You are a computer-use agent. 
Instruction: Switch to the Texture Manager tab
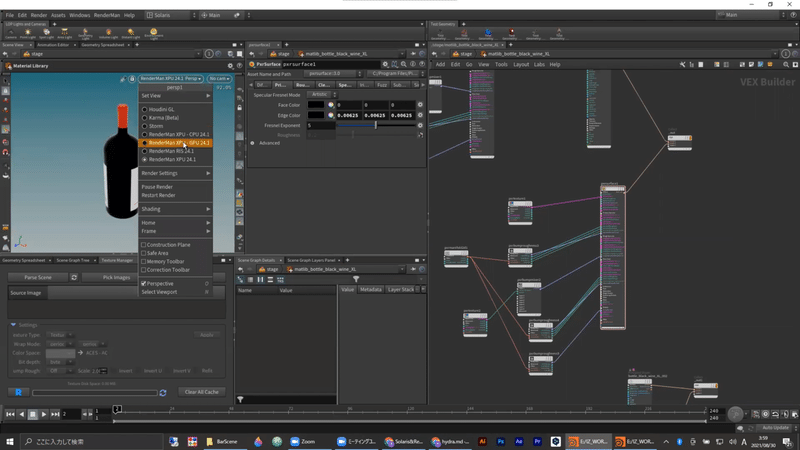[x=117, y=260]
